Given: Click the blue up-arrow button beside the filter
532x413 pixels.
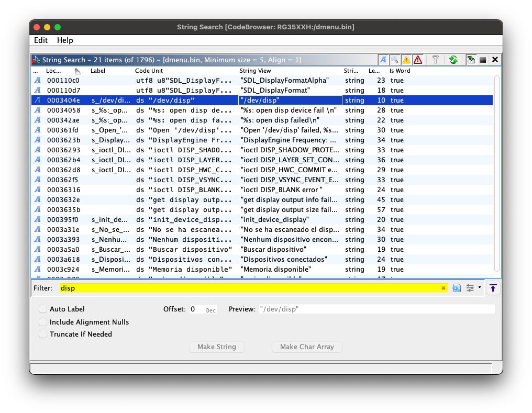Looking at the screenshot, I should click(493, 288).
